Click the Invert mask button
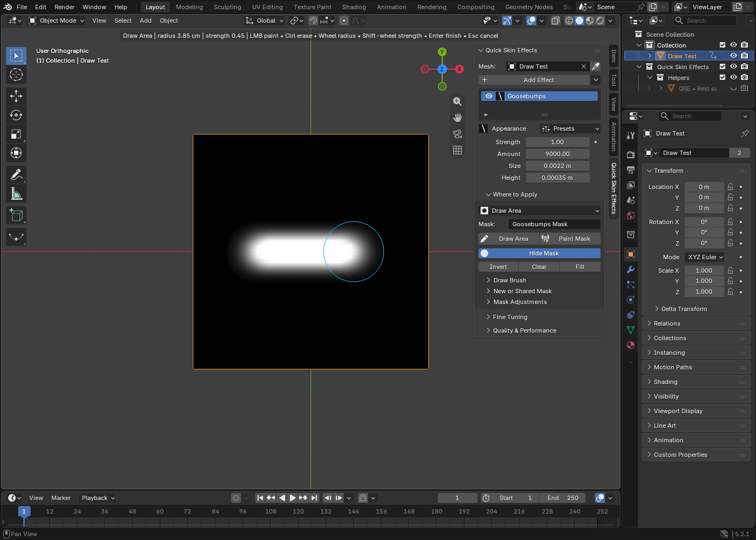This screenshot has height=540, width=756. coord(498,267)
